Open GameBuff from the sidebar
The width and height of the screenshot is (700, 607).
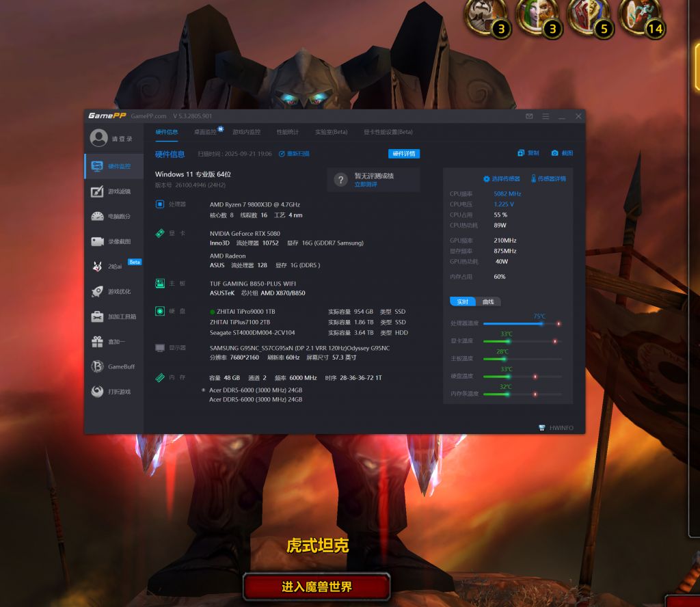tap(98, 367)
